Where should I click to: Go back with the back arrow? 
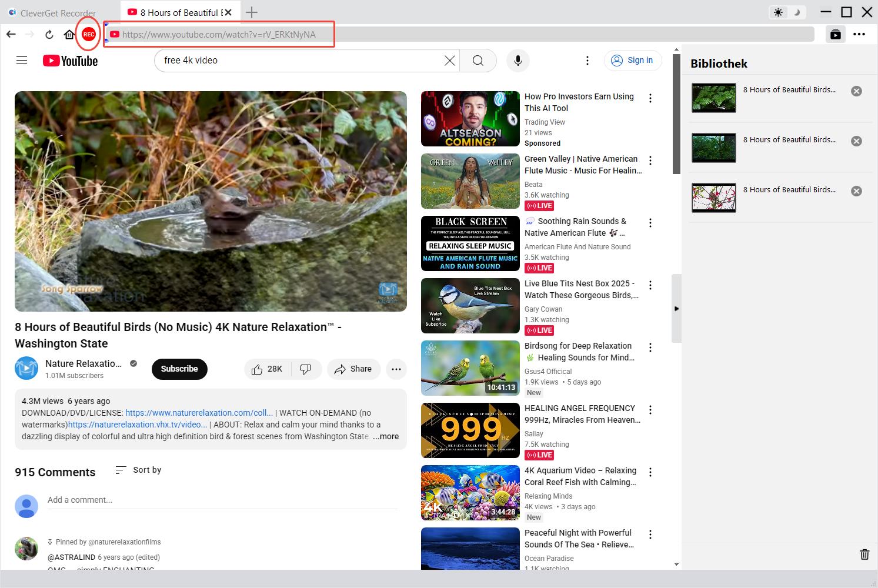coord(11,35)
